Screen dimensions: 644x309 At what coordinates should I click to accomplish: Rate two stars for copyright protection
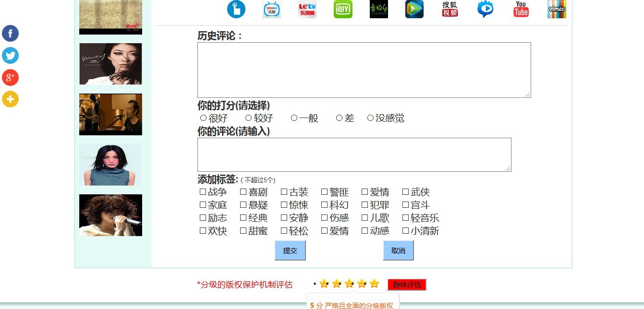(336, 284)
